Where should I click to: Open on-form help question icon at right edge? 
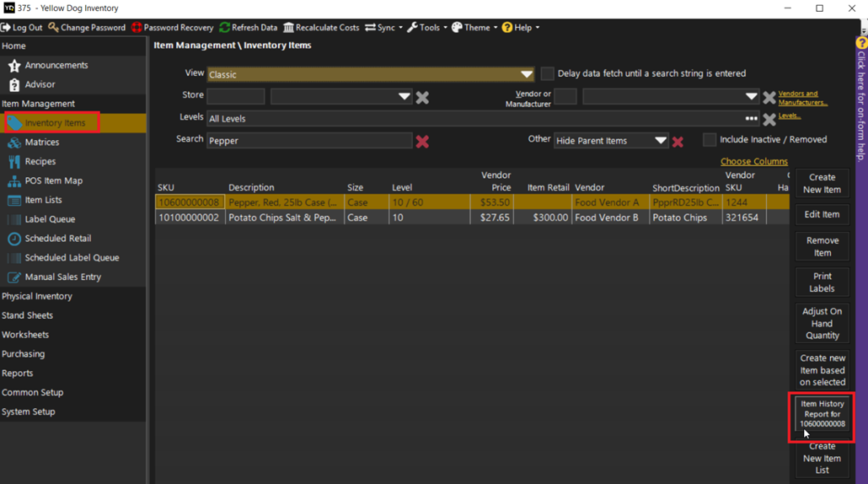(x=861, y=43)
